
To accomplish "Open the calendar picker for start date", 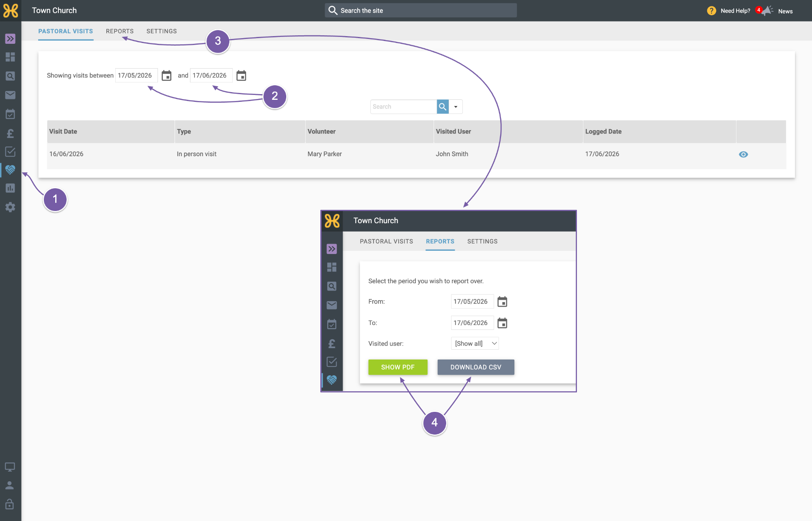I will tap(166, 75).
